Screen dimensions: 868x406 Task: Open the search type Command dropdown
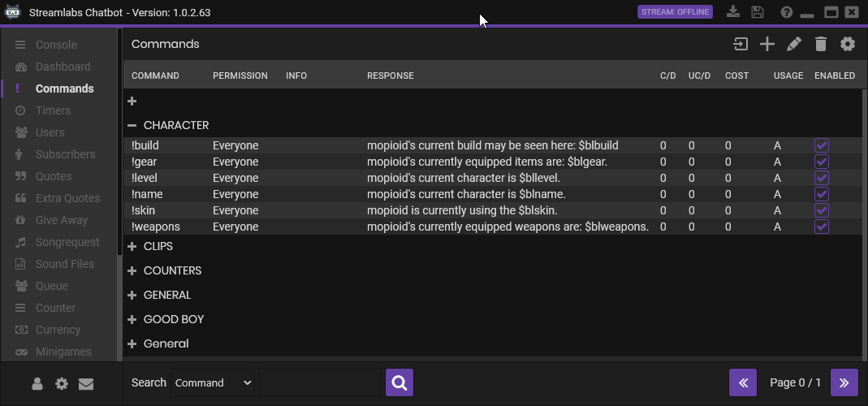(x=213, y=382)
